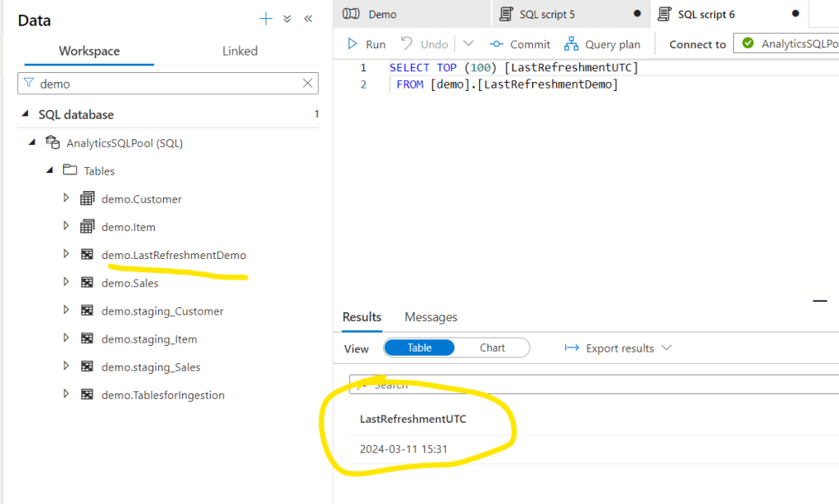Open the Messages tab

coord(431,317)
